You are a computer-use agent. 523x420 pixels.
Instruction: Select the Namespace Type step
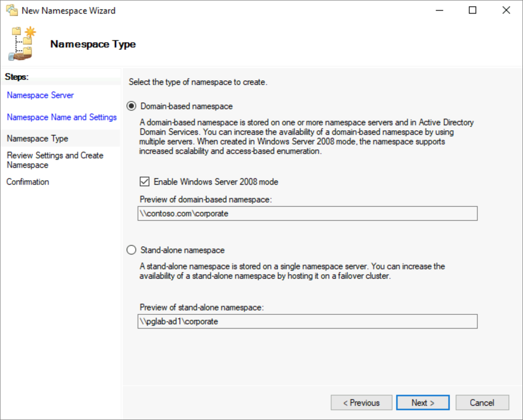point(37,138)
